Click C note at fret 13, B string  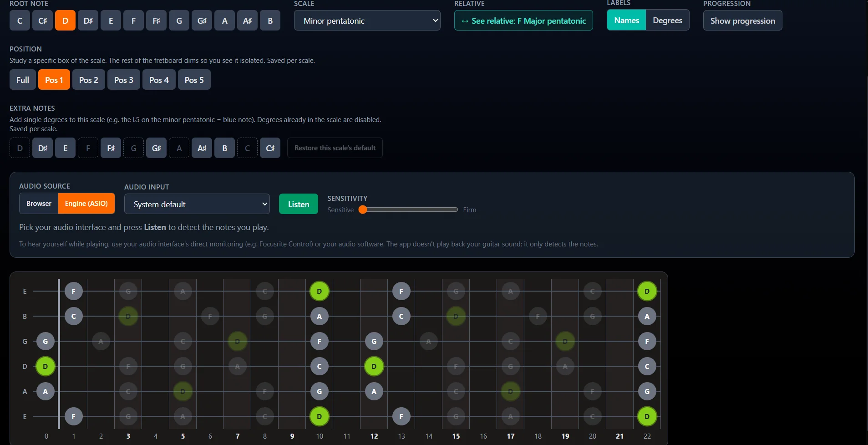click(401, 316)
